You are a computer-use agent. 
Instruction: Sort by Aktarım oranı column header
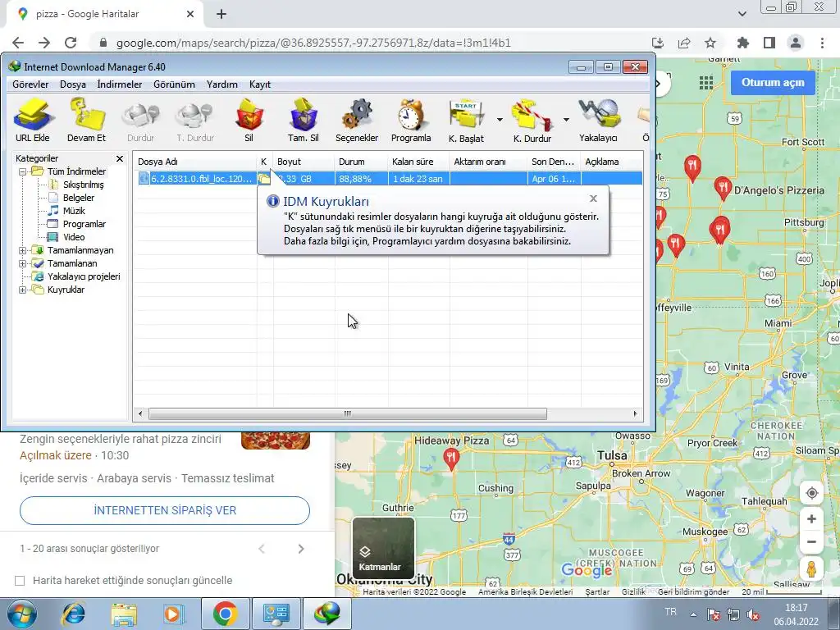tap(488, 162)
